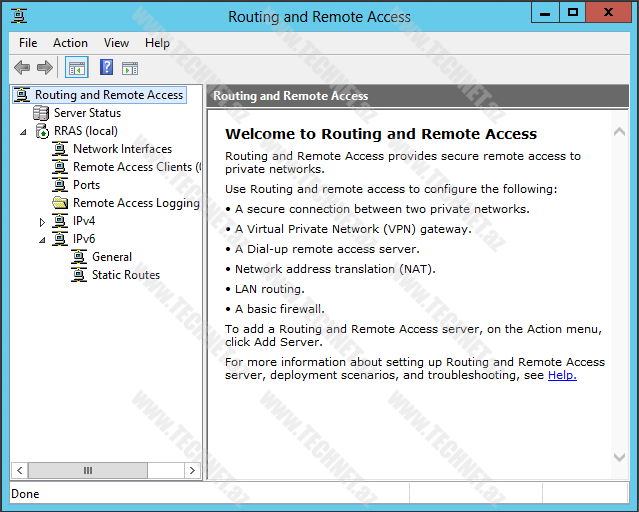The height and width of the screenshot is (512, 639).
Task: Click the Forward arrow toolbar icon
Action: click(x=45, y=68)
